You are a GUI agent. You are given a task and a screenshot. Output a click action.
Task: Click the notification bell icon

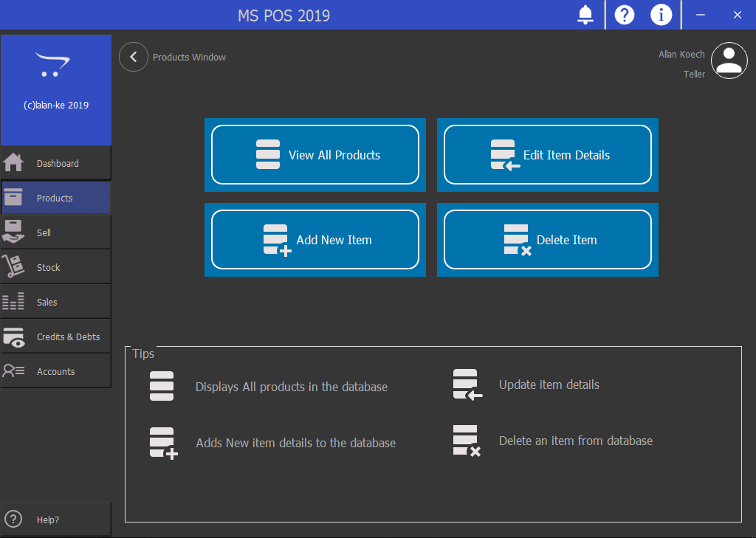click(585, 15)
